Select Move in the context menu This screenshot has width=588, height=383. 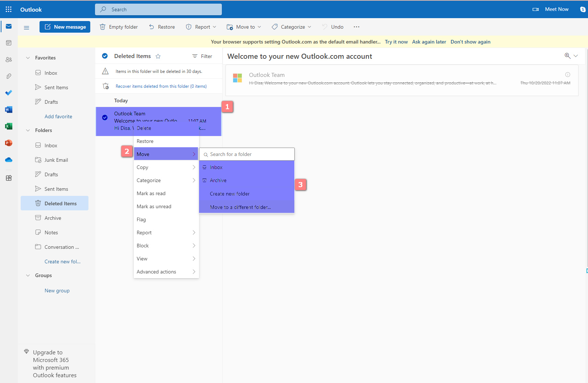(166, 154)
